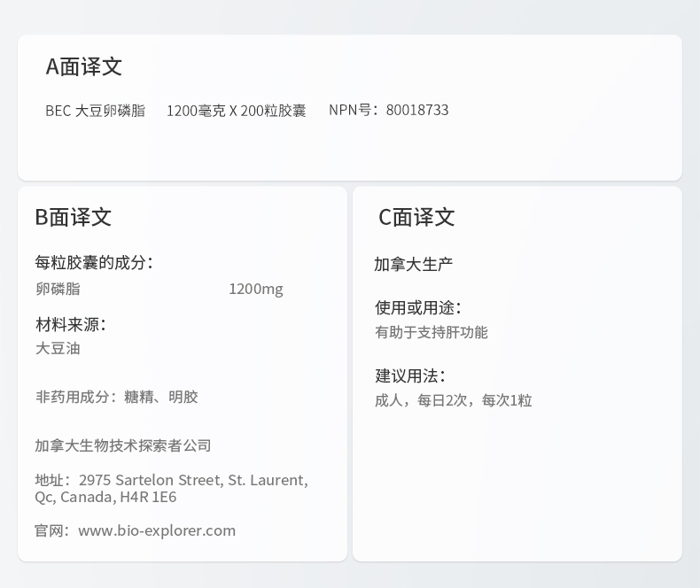
Task: Select the NPN号 80018733 number
Action: [388, 110]
